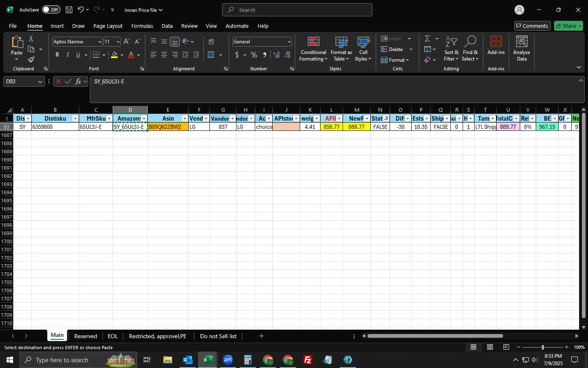This screenshot has width=588, height=368.
Task: Click the AutoSum sigma icon
Action: click(428, 38)
